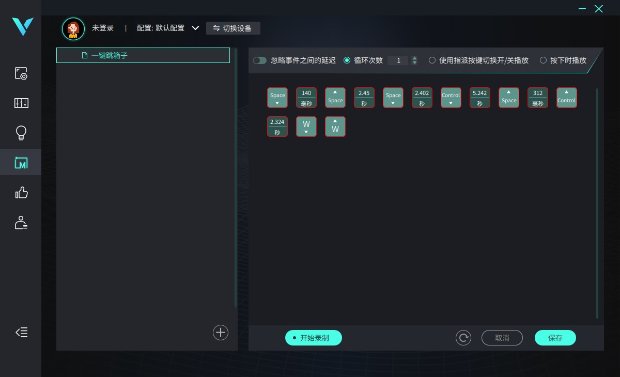
Task: Select the toggle play on/off by assigned key radio
Action: [x=432, y=61]
